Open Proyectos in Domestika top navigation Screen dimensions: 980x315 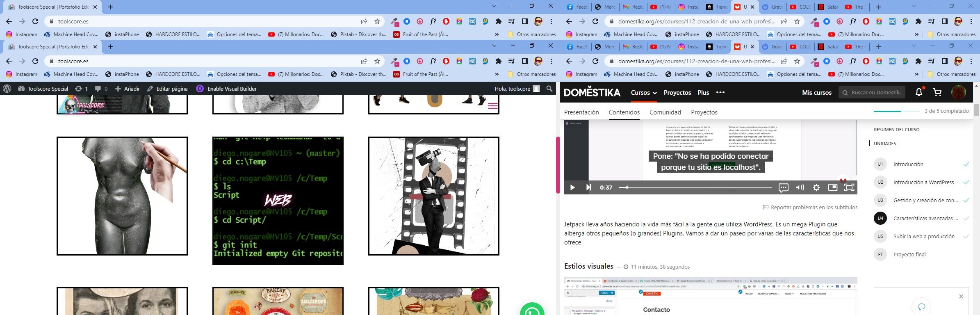677,93
